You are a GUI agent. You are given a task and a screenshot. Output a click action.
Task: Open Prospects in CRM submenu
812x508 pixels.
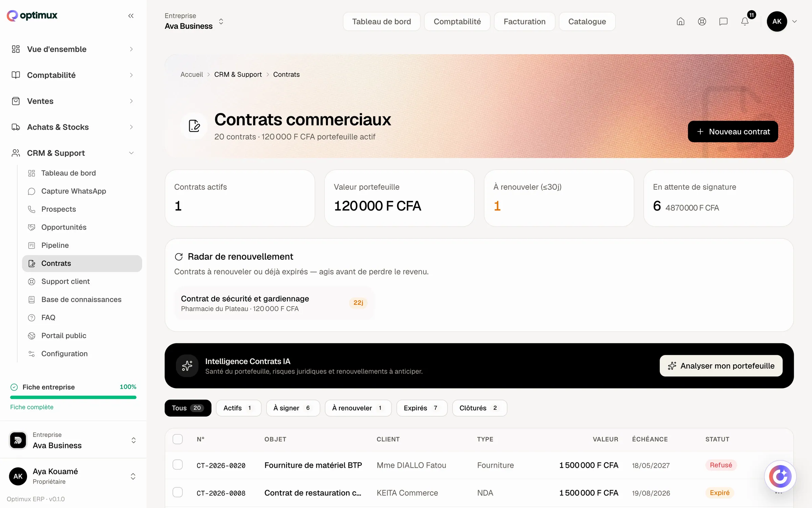(82, 209)
